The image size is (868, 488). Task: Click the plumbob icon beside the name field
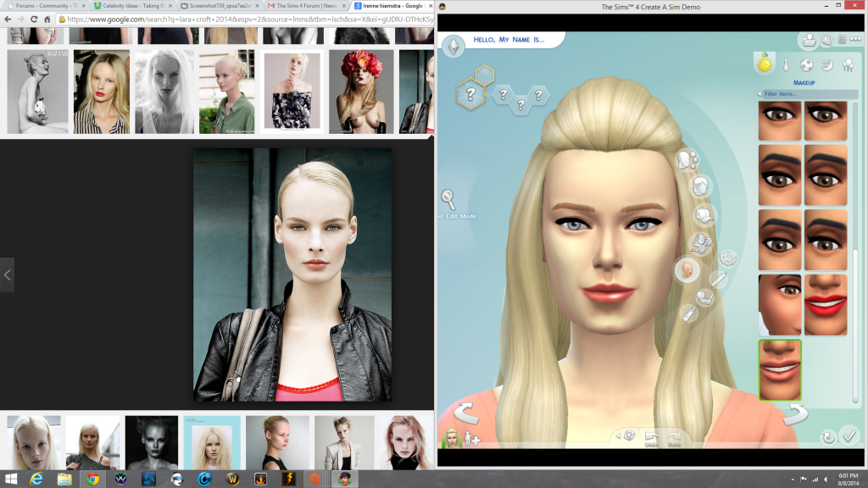coord(454,44)
